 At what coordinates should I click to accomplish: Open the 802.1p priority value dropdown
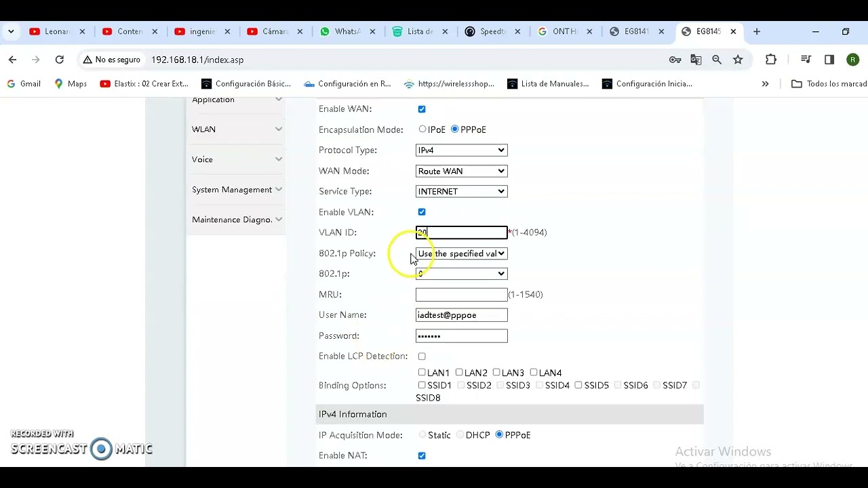coord(461,274)
